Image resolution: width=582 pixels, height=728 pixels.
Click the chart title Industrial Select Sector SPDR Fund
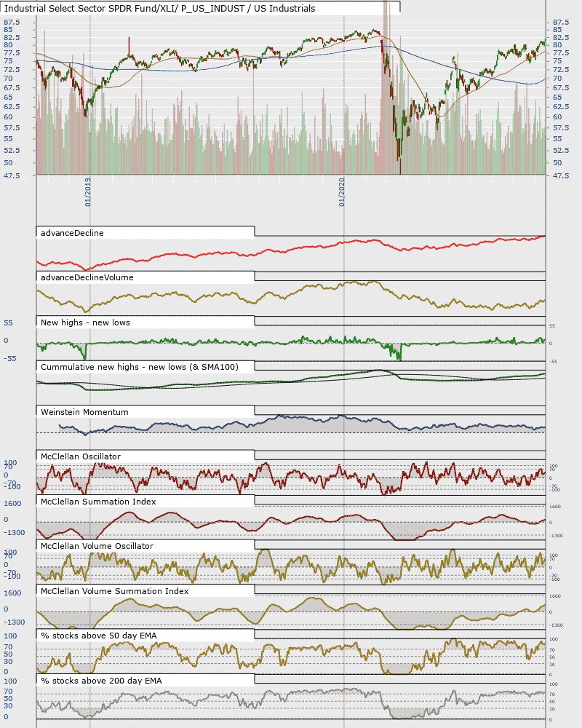[x=159, y=8]
